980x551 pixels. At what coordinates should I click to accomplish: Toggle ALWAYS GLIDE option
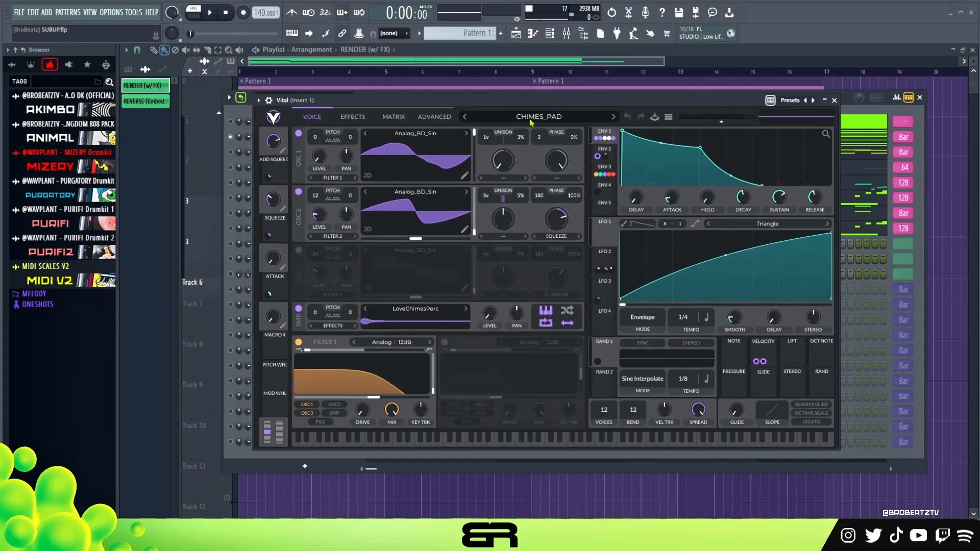(x=812, y=405)
